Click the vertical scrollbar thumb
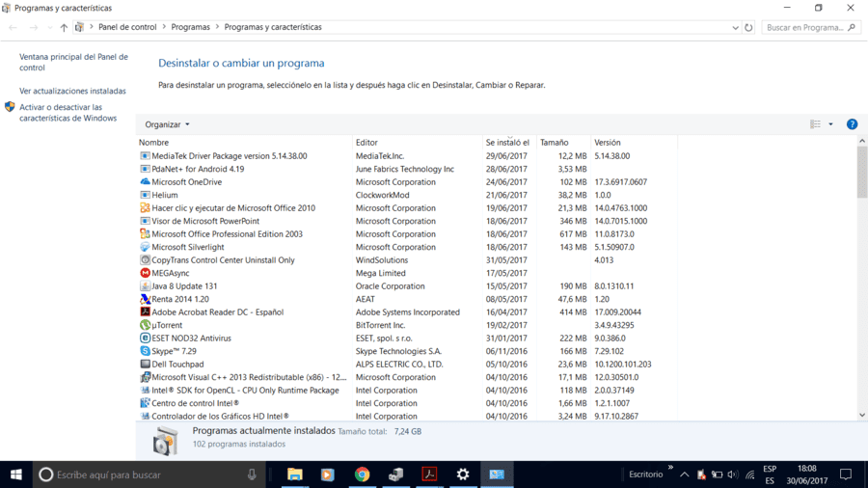The height and width of the screenshot is (488, 868). 862,172
